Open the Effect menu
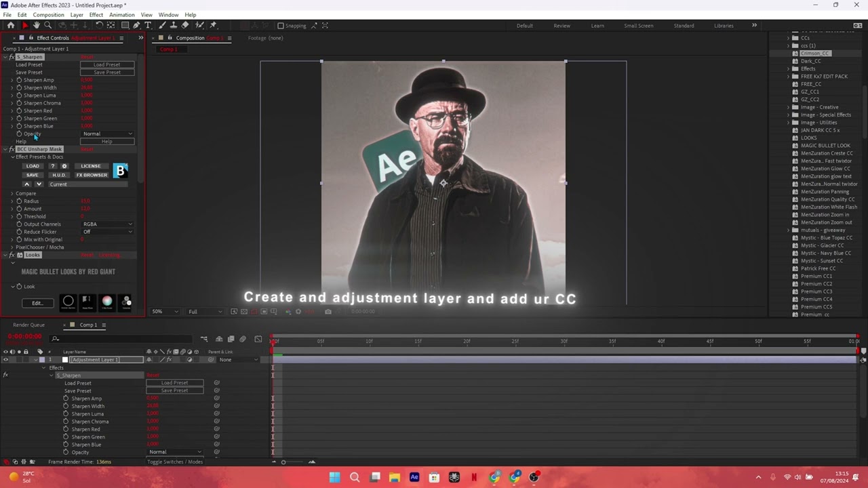The width and height of the screenshot is (868, 488). click(96, 15)
